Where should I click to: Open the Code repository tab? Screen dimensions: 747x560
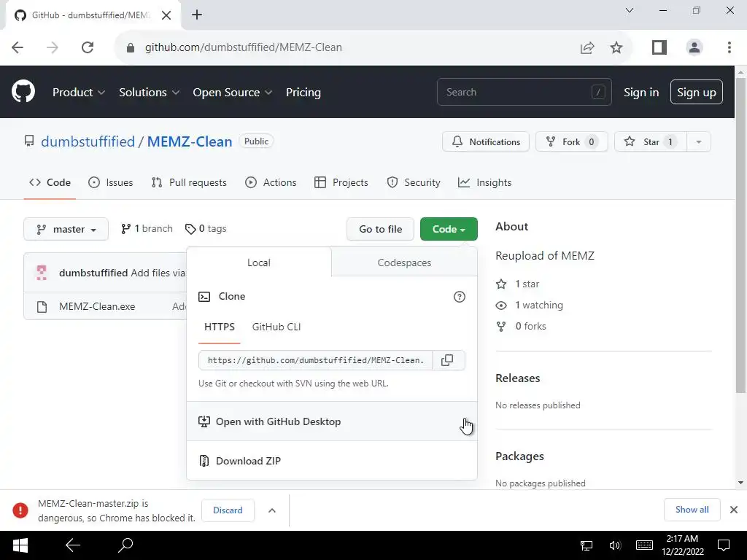pos(50,183)
